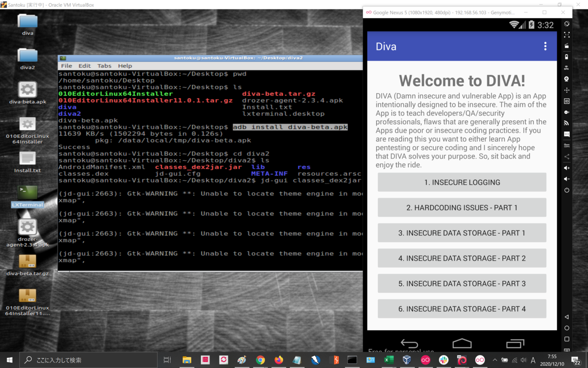Select diva-beta.apk desktop file icon
Viewport: 588px width, 368px height.
(x=27, y=93)
